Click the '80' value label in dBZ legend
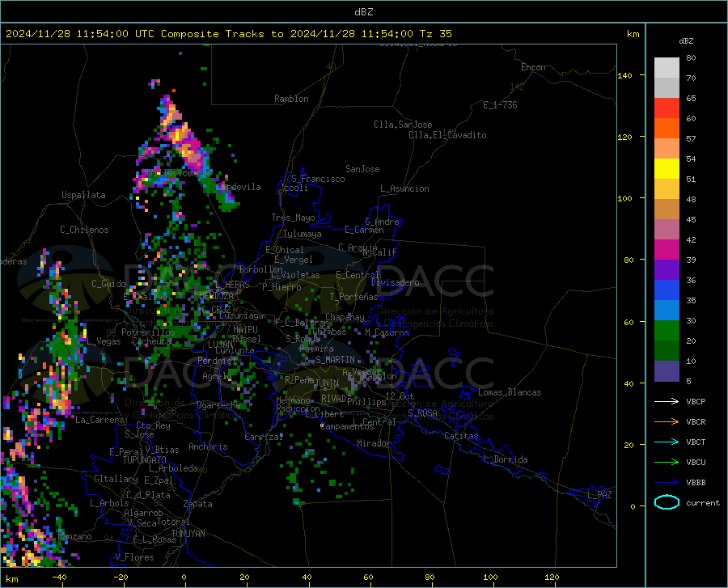The image size is (728, 588). pos(691,58)
